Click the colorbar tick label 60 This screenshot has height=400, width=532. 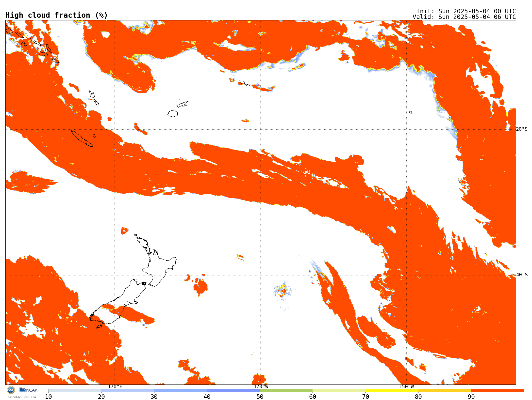coord(313,397)
